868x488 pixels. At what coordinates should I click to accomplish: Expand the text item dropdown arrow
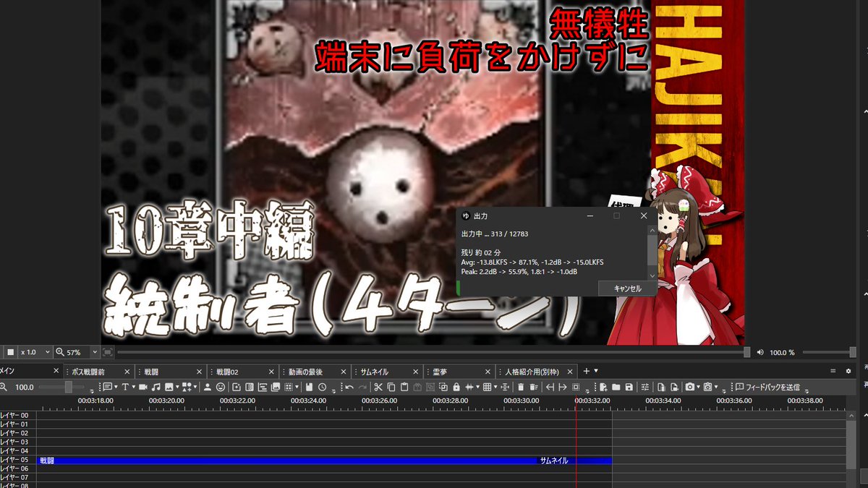(134, 387)
